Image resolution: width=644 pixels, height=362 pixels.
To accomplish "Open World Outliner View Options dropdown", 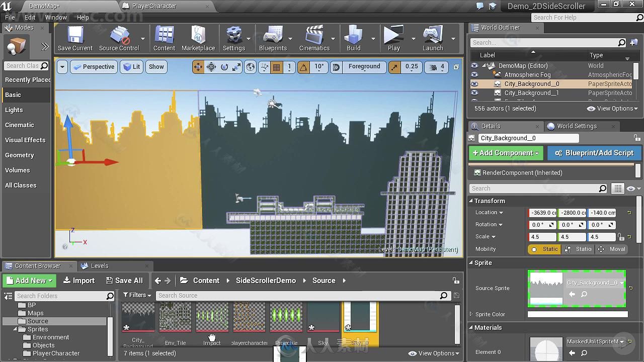I will point(612,109).
